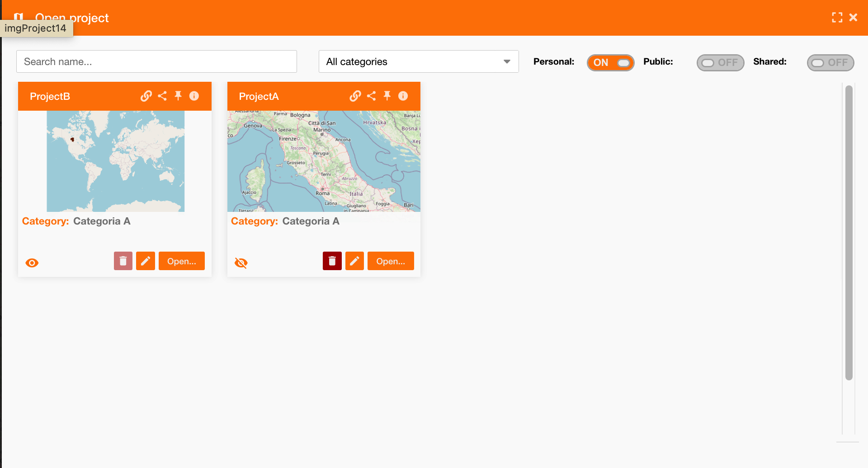This screenshot has width=868, height=468.
Task: Share the ProjectB project
Action: click(x=162, y=96)
